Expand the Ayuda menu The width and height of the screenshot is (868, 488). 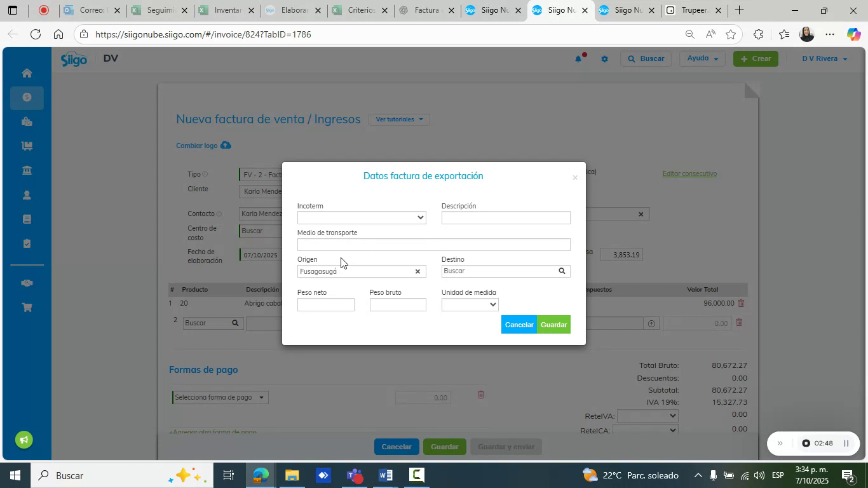point(702,58)
